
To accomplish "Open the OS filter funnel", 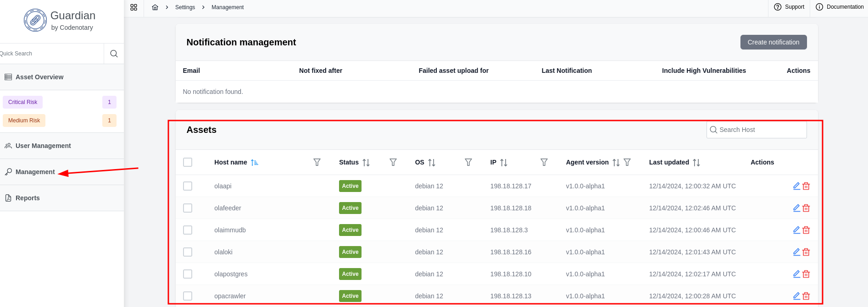I will (468, 162).
